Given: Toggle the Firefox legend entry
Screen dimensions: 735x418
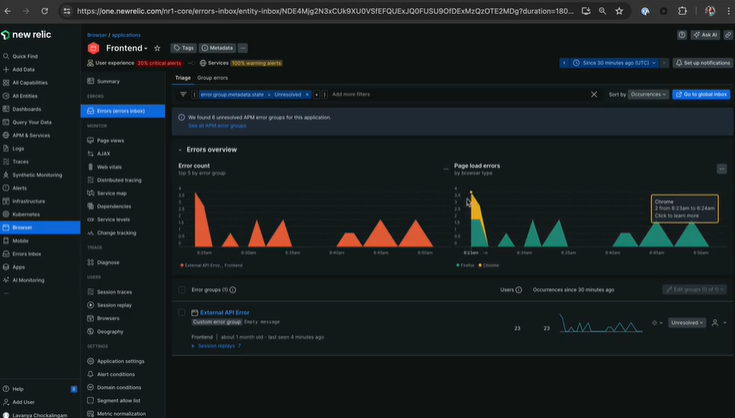Looking at the screenshot, I should 465,265.
